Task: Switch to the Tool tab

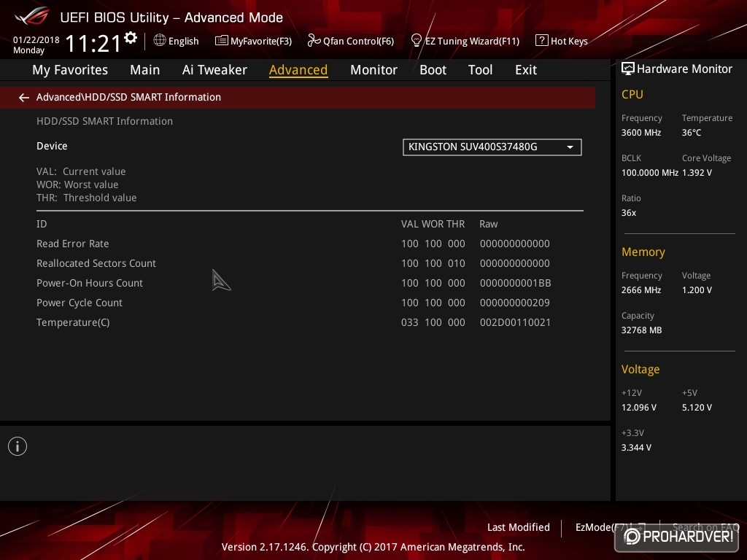Action: [480, 70]
